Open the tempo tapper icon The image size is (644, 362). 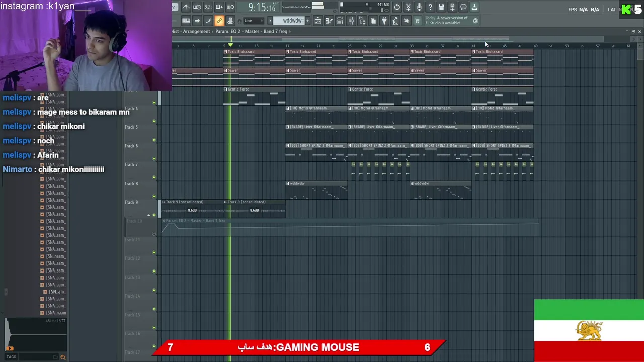pyautogui.click(x=395, y=21)
